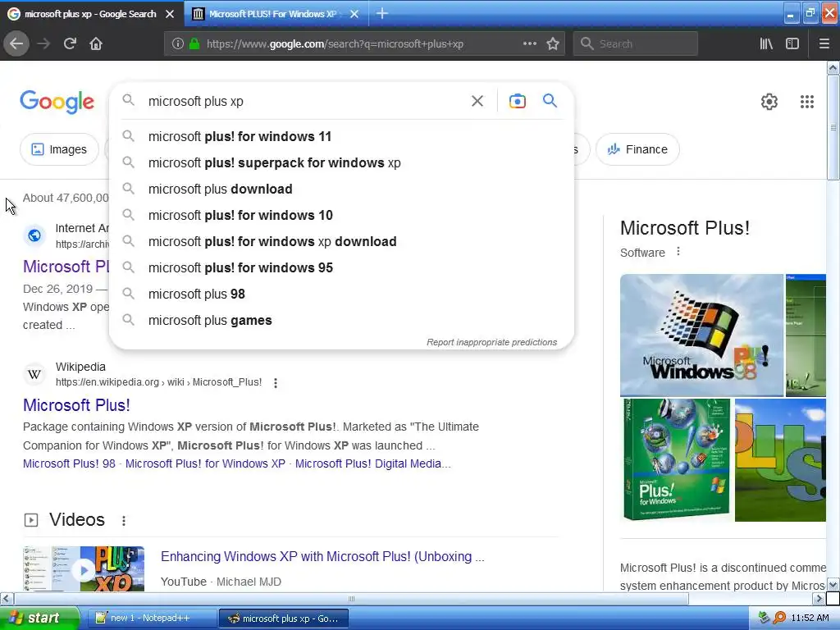Play the Enhancing Windows XP video thumbnail

[x=84, y=569]
